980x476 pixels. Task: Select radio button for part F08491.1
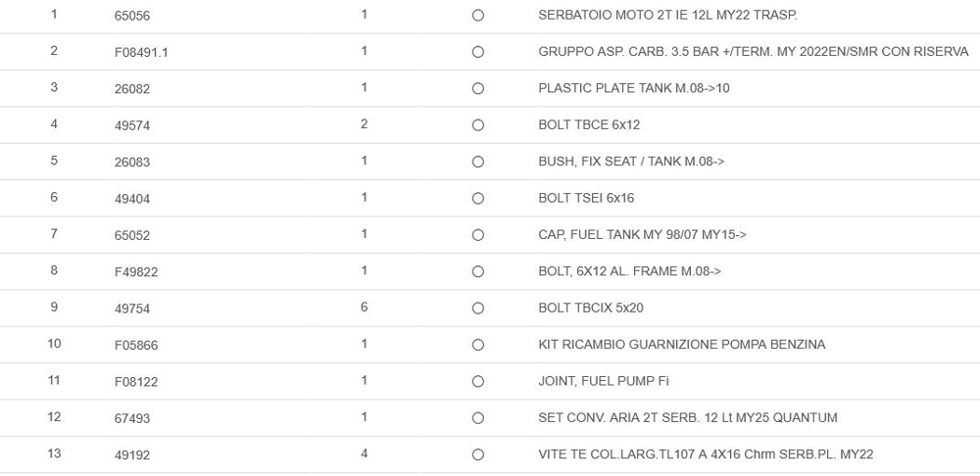pyautogui.click(x=477, y=52)
